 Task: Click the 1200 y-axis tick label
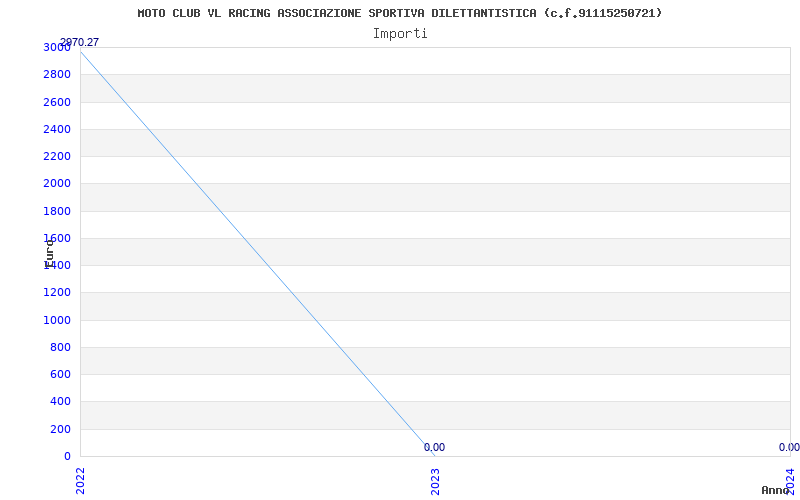pos(57,293)
